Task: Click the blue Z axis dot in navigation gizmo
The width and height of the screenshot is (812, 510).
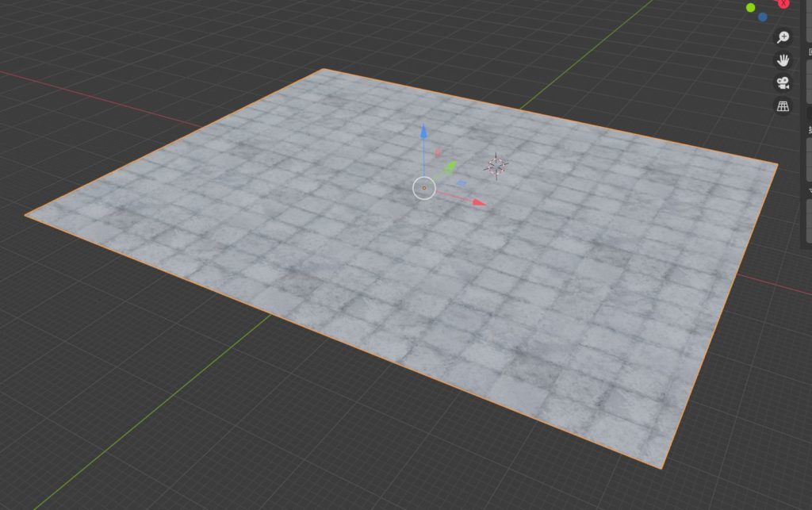Action: point(763,17)
